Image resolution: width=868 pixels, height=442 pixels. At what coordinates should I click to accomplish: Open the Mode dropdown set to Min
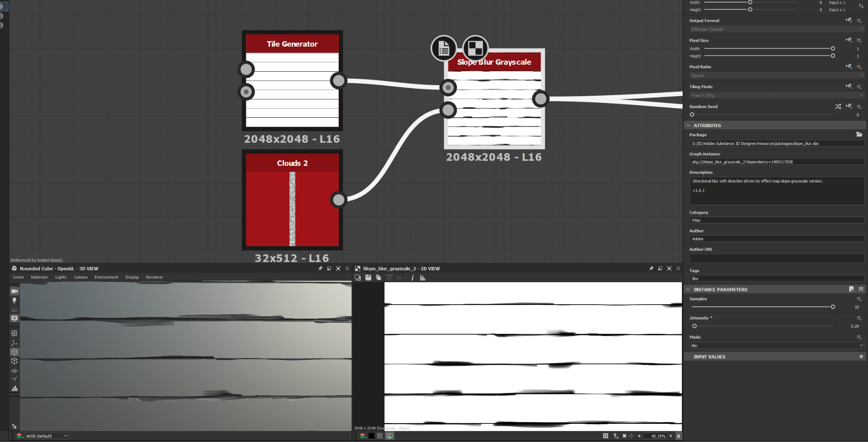776,346
